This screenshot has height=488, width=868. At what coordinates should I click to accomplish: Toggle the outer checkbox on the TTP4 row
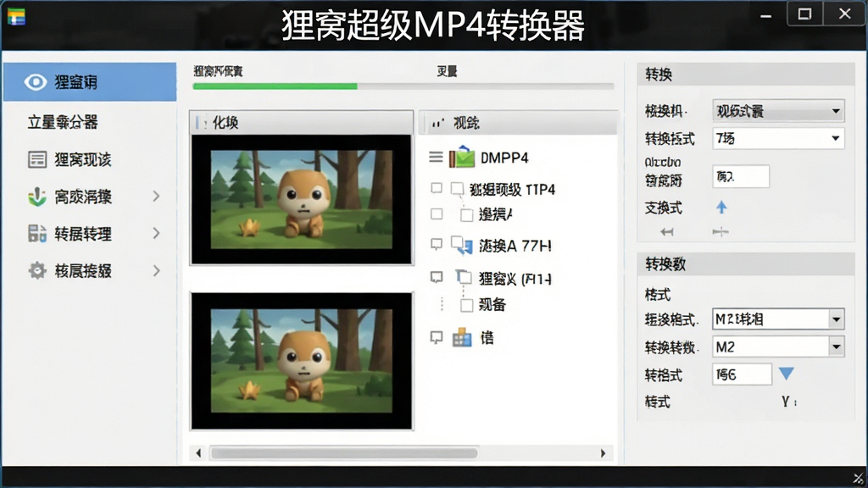(x=437, y=188)
